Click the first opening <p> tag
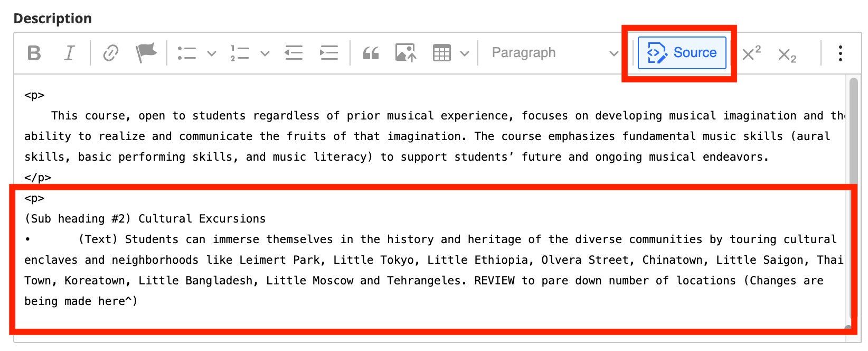Viewport: 868px width, 351px height. [x=34, y=95]
